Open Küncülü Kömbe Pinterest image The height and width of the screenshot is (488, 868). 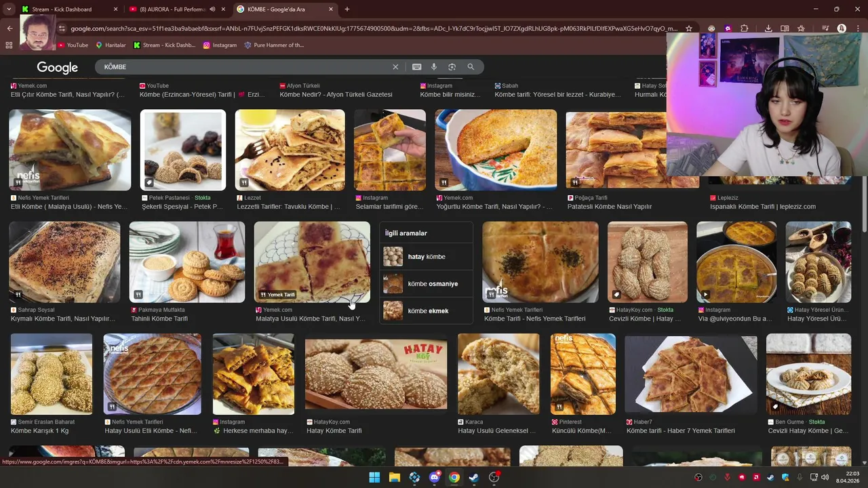point(583,374)
